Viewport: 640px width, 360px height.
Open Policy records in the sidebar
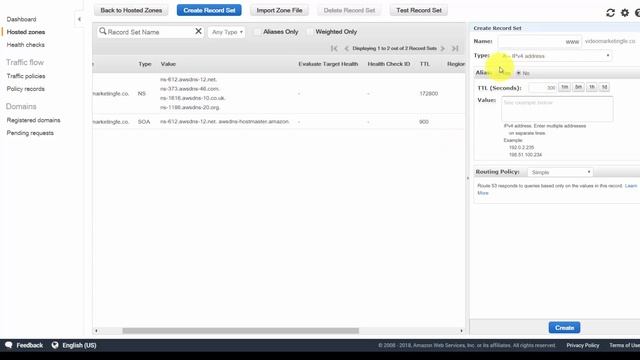[x=25, y=89]
